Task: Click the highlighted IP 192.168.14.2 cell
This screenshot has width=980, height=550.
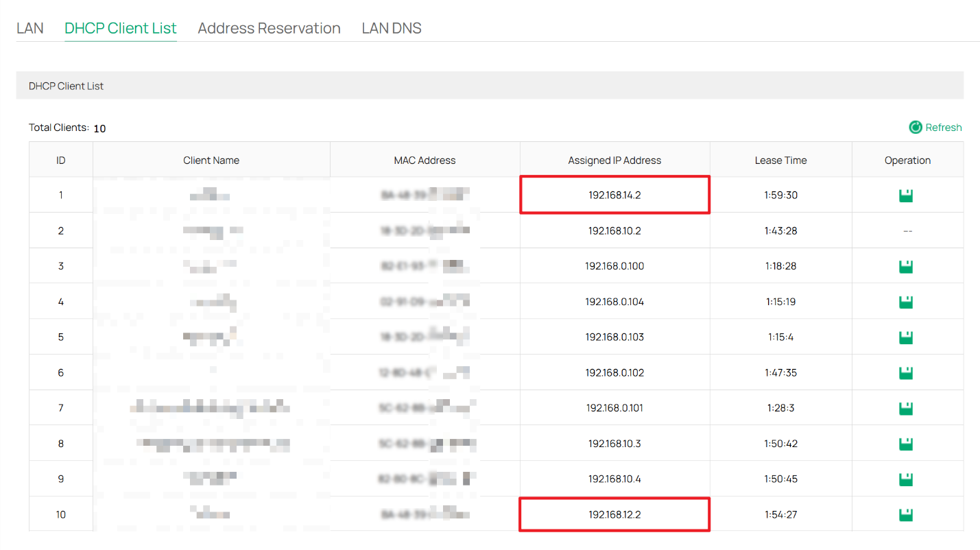Action: (x=614, y=195)
